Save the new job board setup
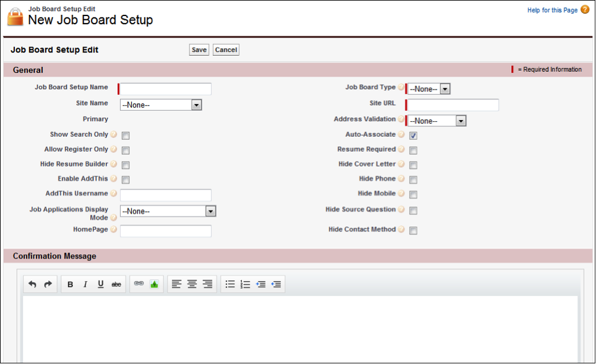The image size is (596, 364). 199,50
